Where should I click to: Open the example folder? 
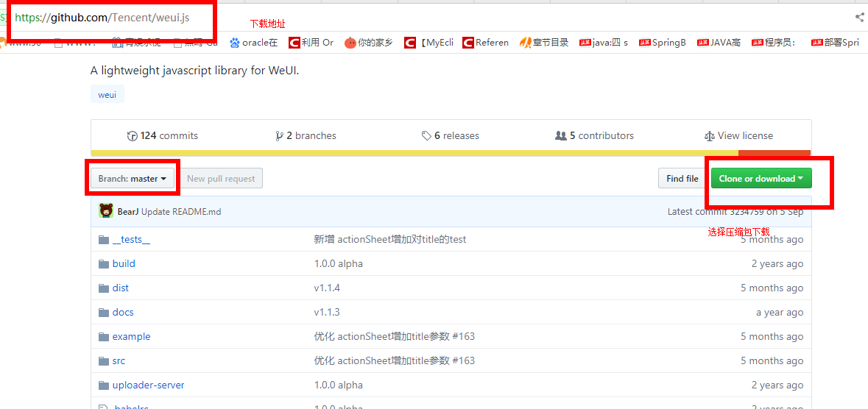tap(131, 337)
